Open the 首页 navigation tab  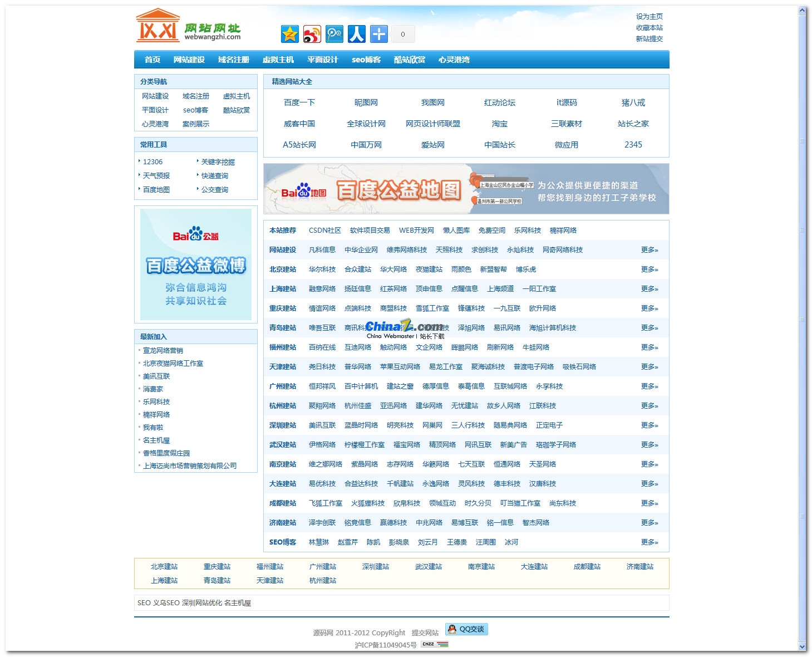[152, 60]
